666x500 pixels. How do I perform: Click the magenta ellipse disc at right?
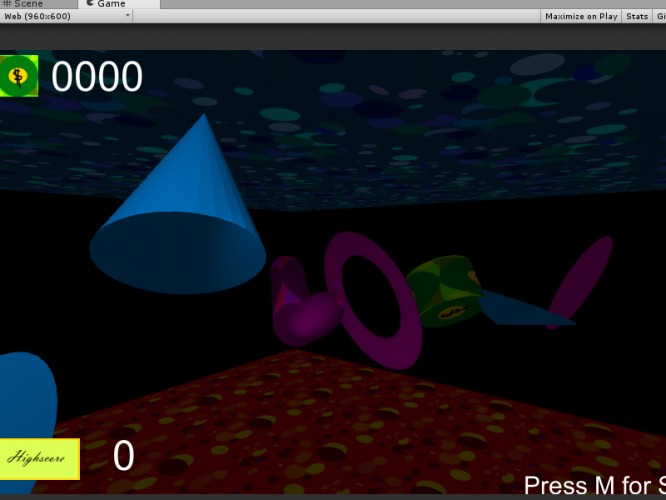coord(580,282)
